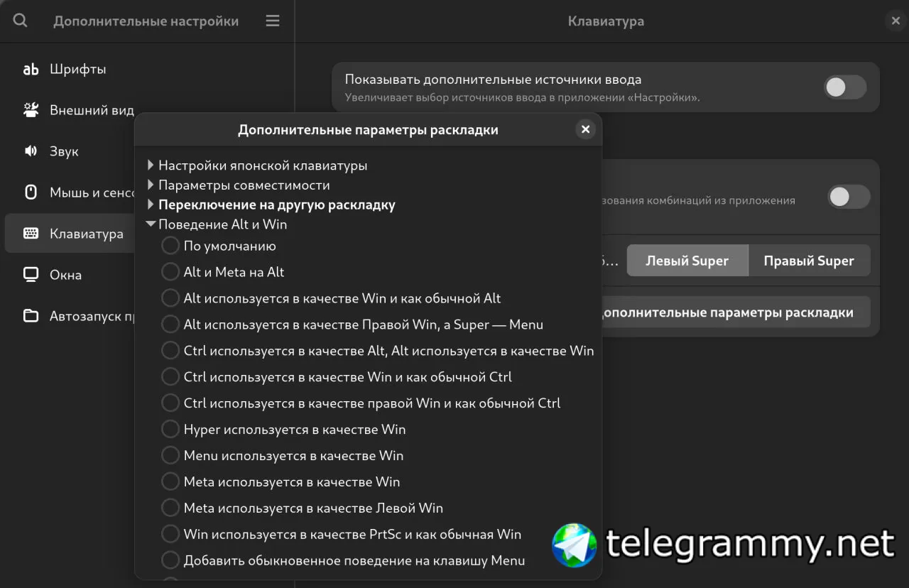This screenshot has width=909, height=588.
Task: Select the Окна monitor icon
Action: coord(31,275)
